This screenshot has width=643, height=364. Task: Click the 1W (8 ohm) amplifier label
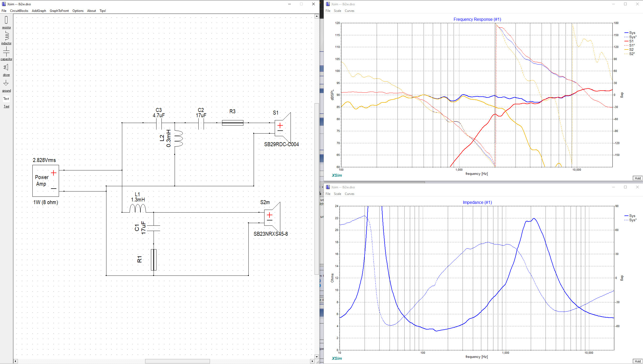[46, 202]
